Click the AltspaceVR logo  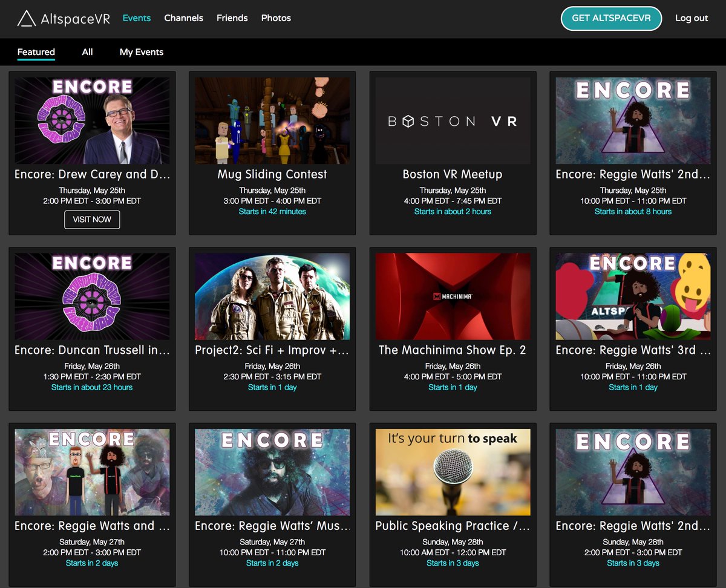point(64,18)
